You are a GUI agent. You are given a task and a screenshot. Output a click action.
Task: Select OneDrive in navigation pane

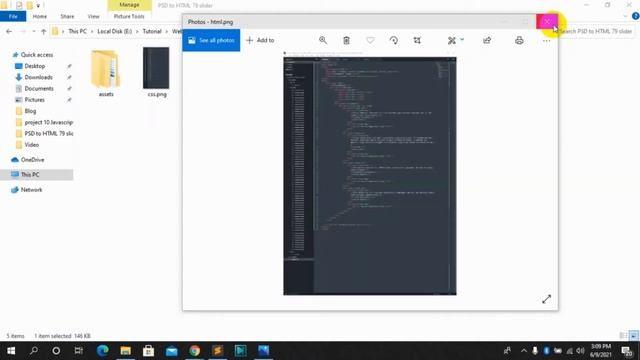pyautogui.click(x=32, y=160)
